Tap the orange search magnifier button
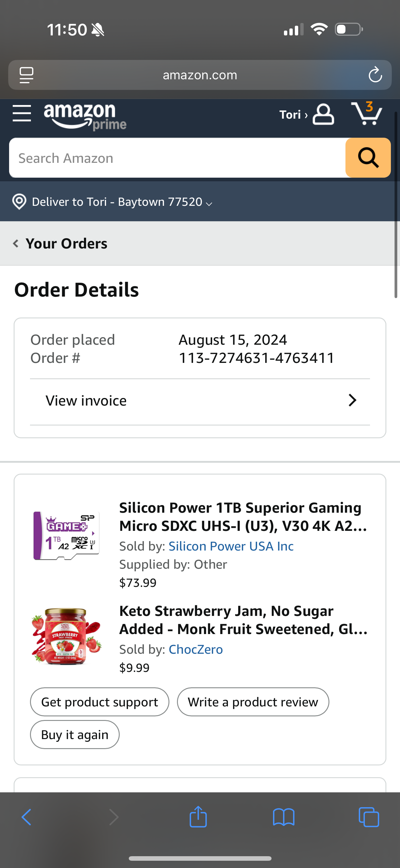Screen dimensions: 400x868 click(368, 158)
